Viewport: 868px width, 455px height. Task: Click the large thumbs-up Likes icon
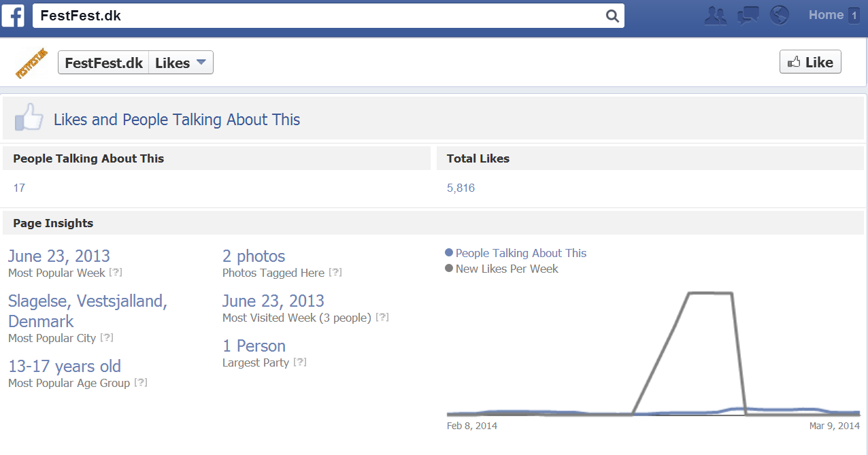29,118
